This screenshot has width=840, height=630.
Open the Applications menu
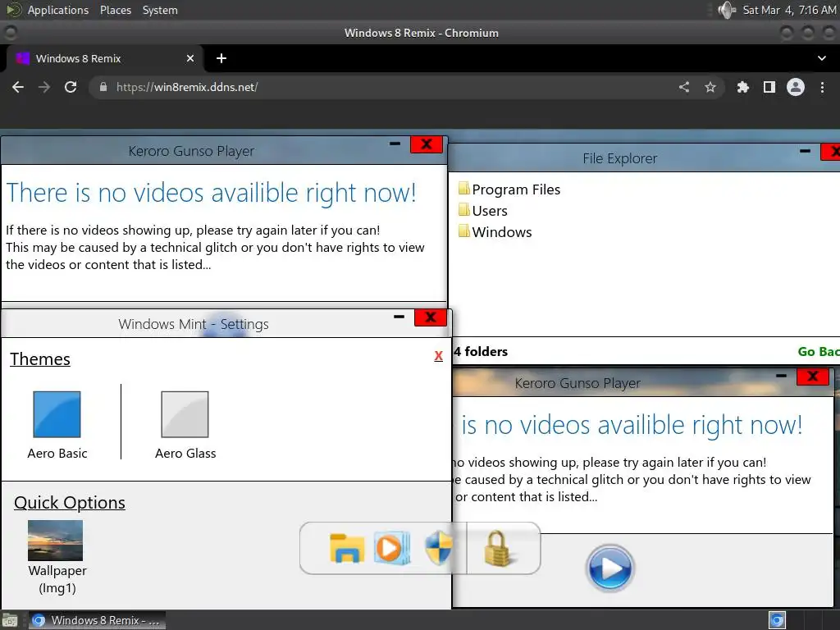58,10
